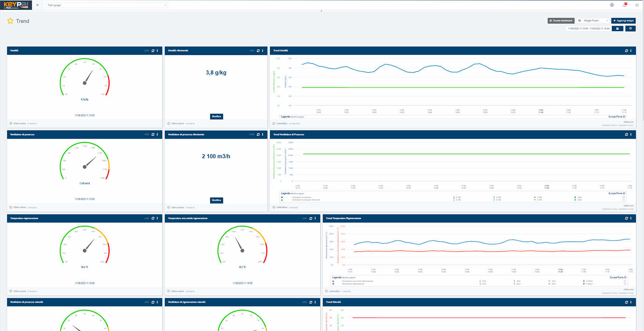Click clock icon beside Europe/Rome in Trend Ventilatore
Screen dimensions: 644x331
[x=624, y=193]
